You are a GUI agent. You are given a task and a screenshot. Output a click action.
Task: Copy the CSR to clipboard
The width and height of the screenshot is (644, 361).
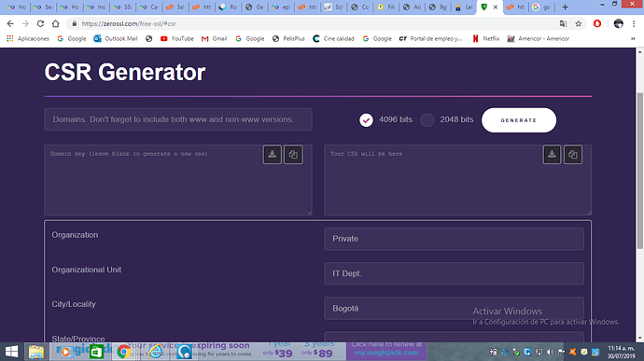click(x=573, y=155)
